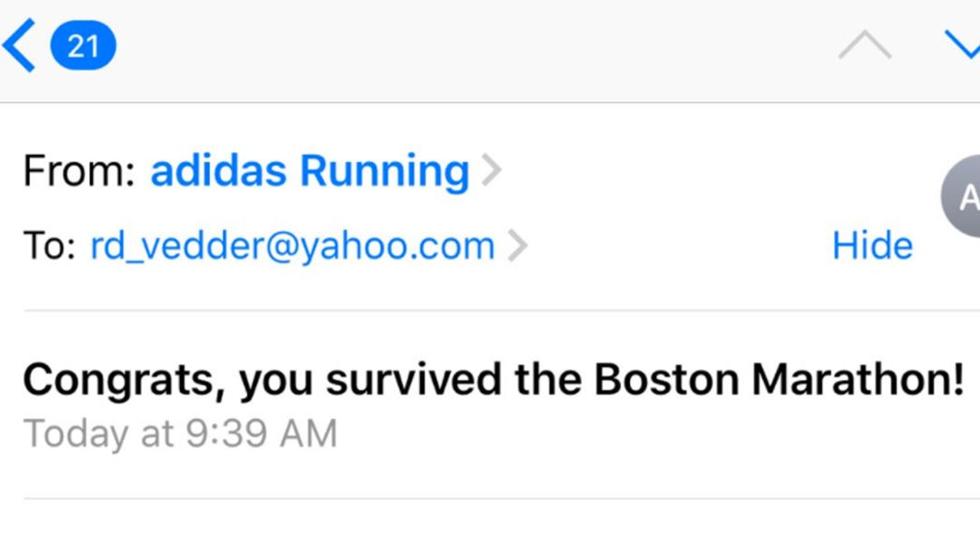Click the "From:" field label
This screenshot has width=980, height=551.
80,171
